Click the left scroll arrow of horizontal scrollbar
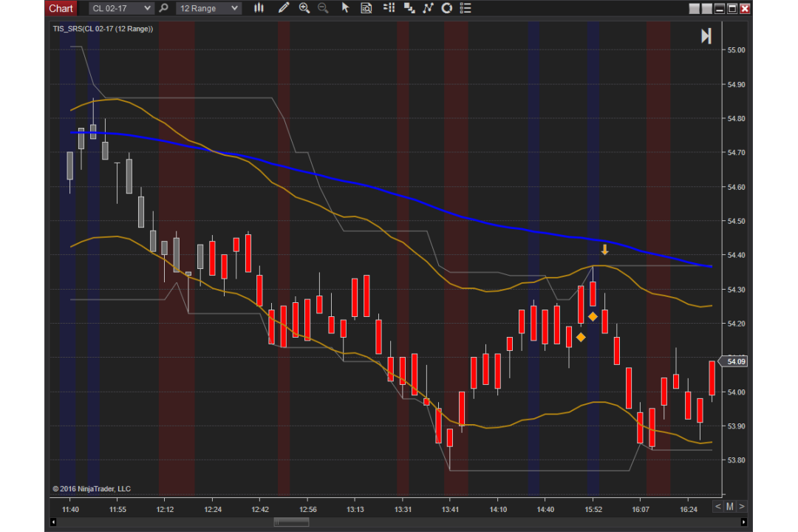 [x=53, y=522]
